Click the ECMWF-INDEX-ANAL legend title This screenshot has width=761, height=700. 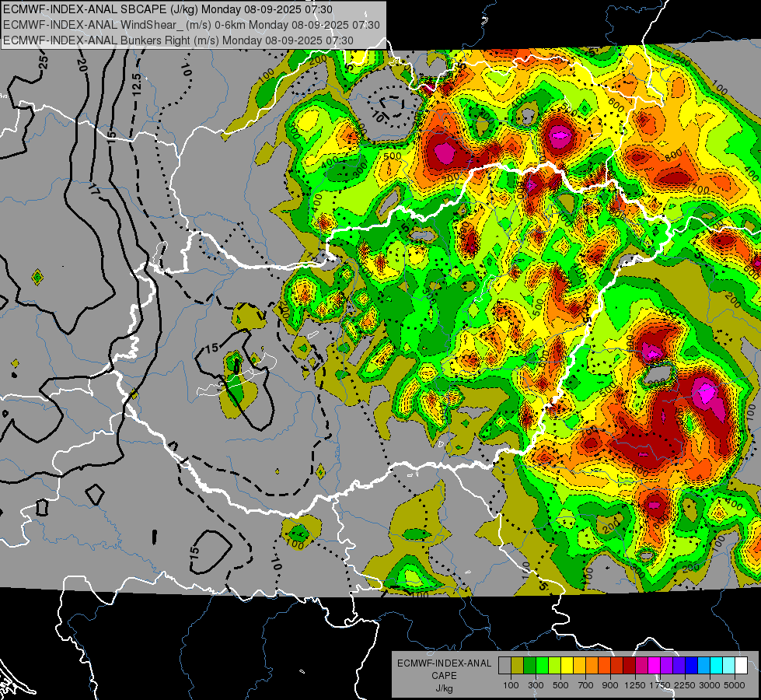tap(444, 663)
